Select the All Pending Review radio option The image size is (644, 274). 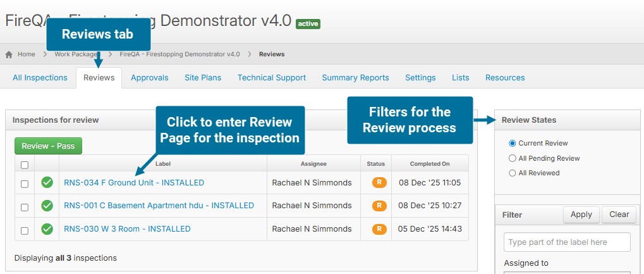pos(513,158)
